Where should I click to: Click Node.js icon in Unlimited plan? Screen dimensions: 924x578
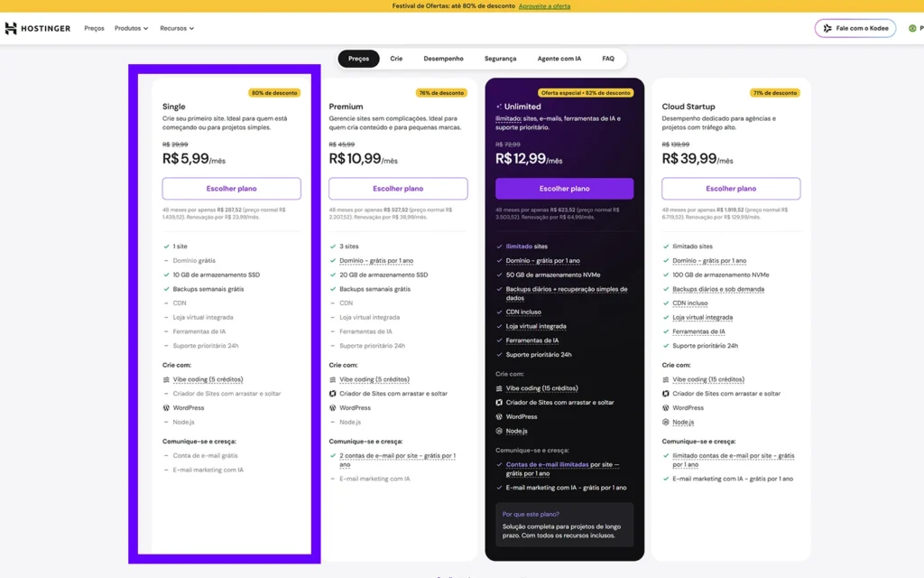[x=499, y=431]
